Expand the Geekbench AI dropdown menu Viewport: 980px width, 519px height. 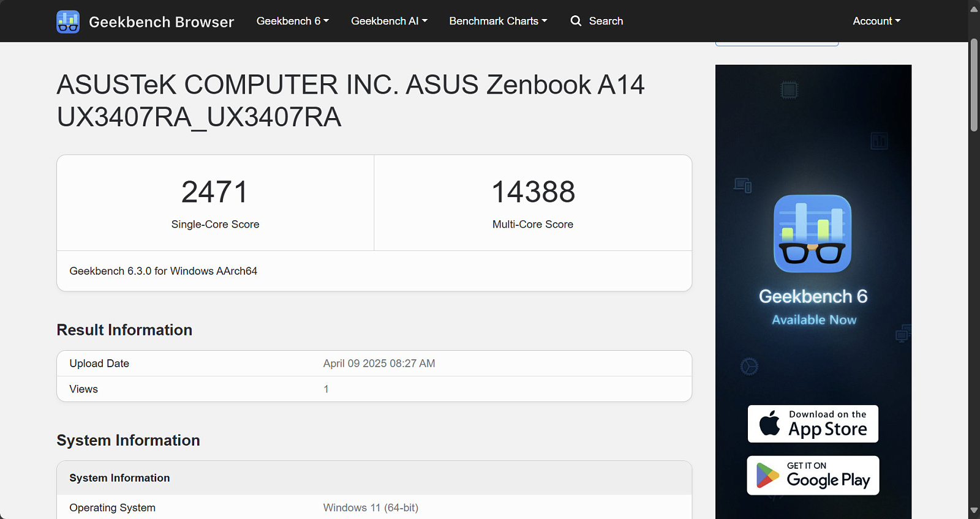click(389, 21)
